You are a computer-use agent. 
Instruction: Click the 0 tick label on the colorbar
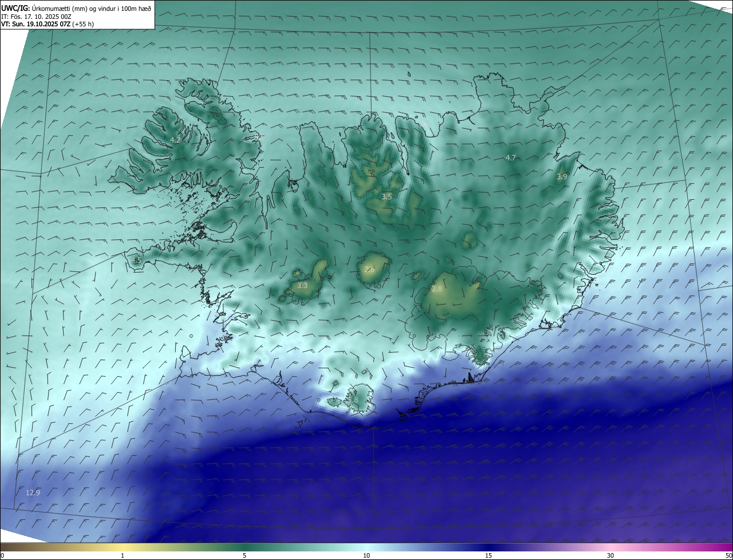(2, 555)
